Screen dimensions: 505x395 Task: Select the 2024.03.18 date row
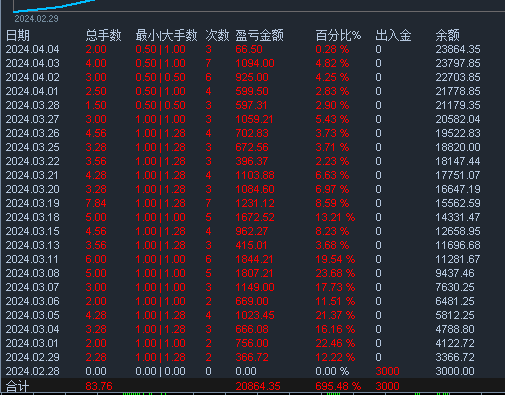coord(252,217)
